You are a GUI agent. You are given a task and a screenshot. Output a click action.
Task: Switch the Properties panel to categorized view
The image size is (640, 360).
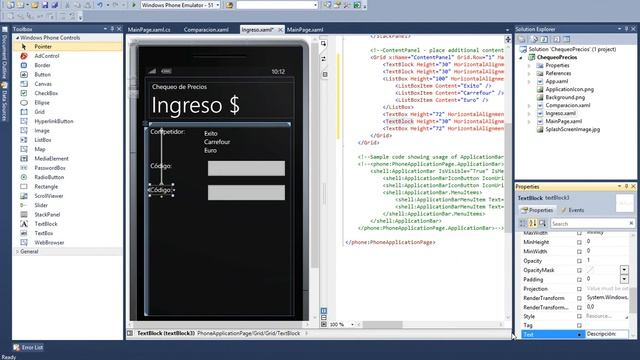click(523, 223)
